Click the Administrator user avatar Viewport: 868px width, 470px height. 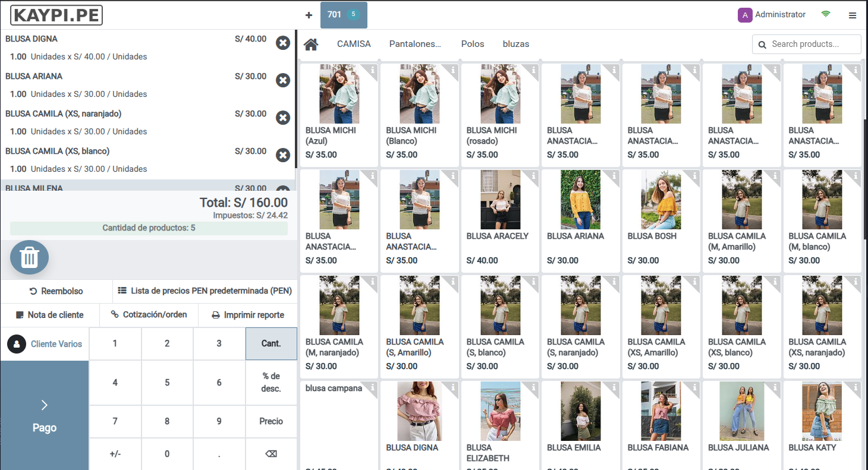pyautogui.click(x=745, y=15)
